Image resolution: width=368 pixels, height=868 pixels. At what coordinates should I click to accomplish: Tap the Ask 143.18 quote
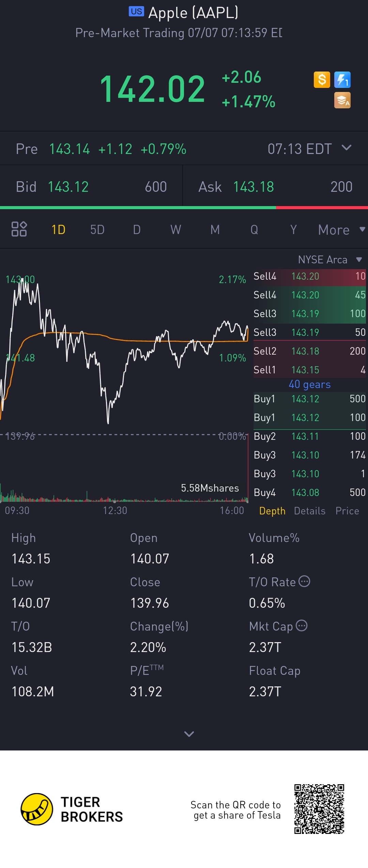pyautogui.click(x=275, y=187)
